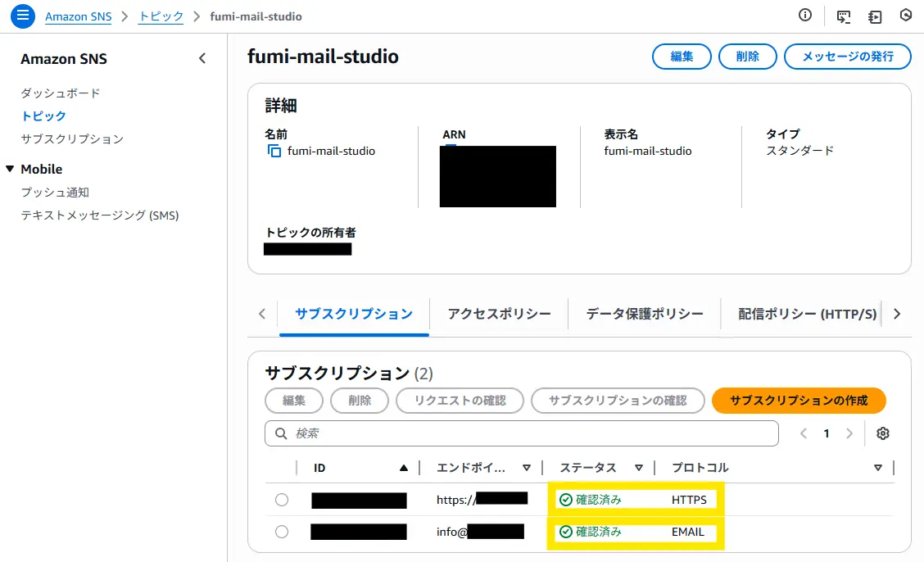Copy the topic name fumi-mail-studio
Screen dimensions: 924x562
(x=274, y=151)
